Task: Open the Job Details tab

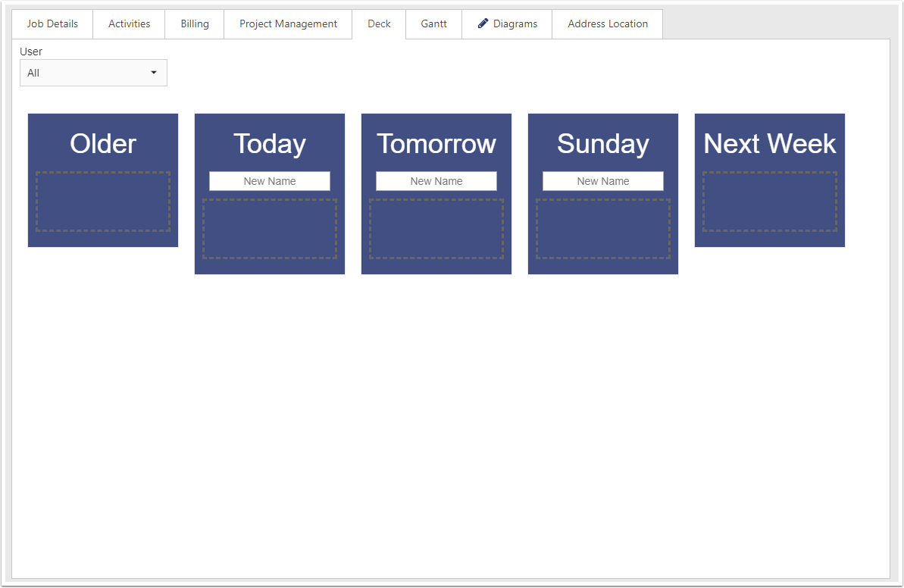Action: point(52,24)
